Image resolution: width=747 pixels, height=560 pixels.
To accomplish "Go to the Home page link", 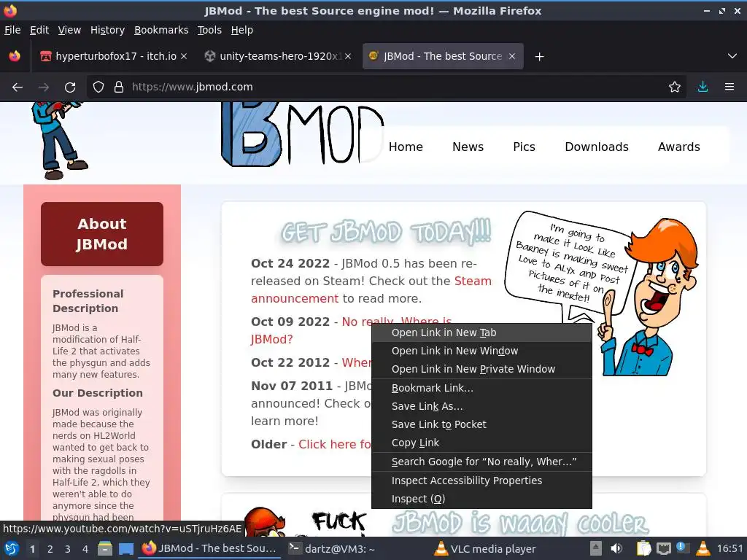I will point(406,147).
